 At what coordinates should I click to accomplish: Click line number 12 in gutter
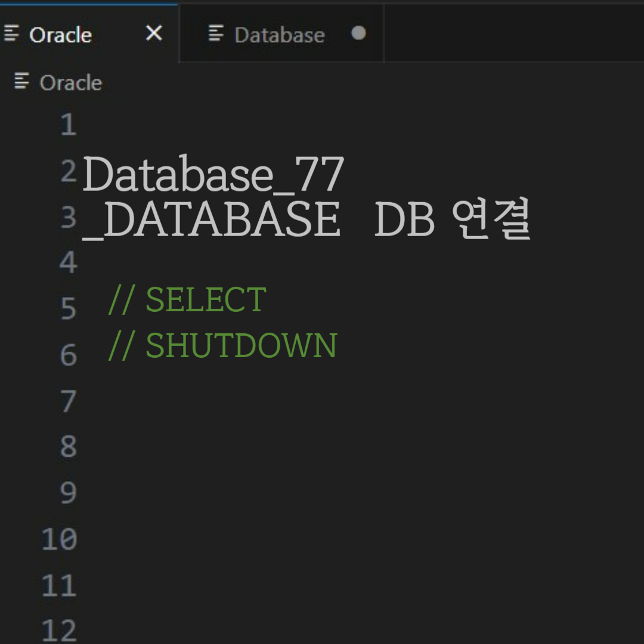(x=59, y=630)
